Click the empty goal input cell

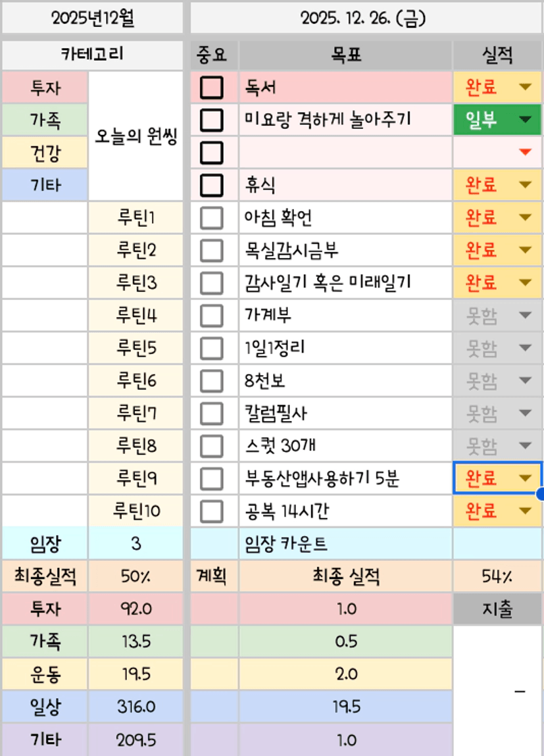(345, 153)
